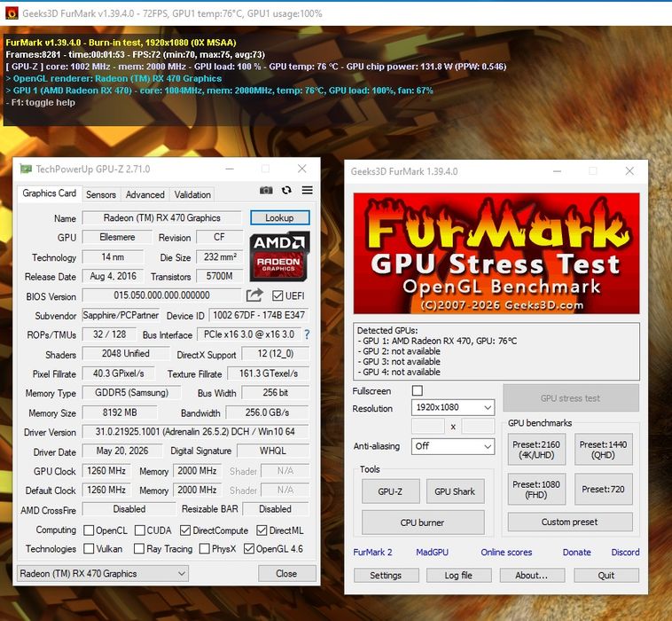Click the Bandwidth 256.0 GB/s field
The height and width of the screenshot is (621, 672).
[267, 413]
